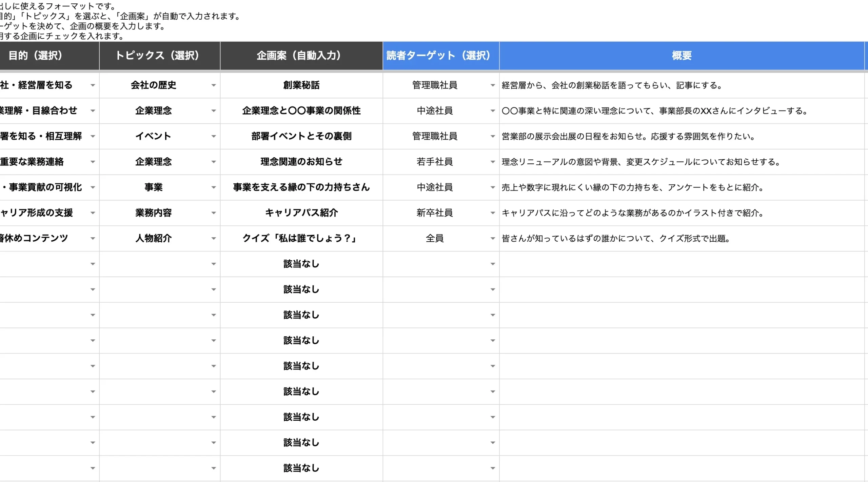Open dropdown for 管理職社員 in 部署イベントとその裏側 row
The image size is (868, 482).
click(493, 136)
